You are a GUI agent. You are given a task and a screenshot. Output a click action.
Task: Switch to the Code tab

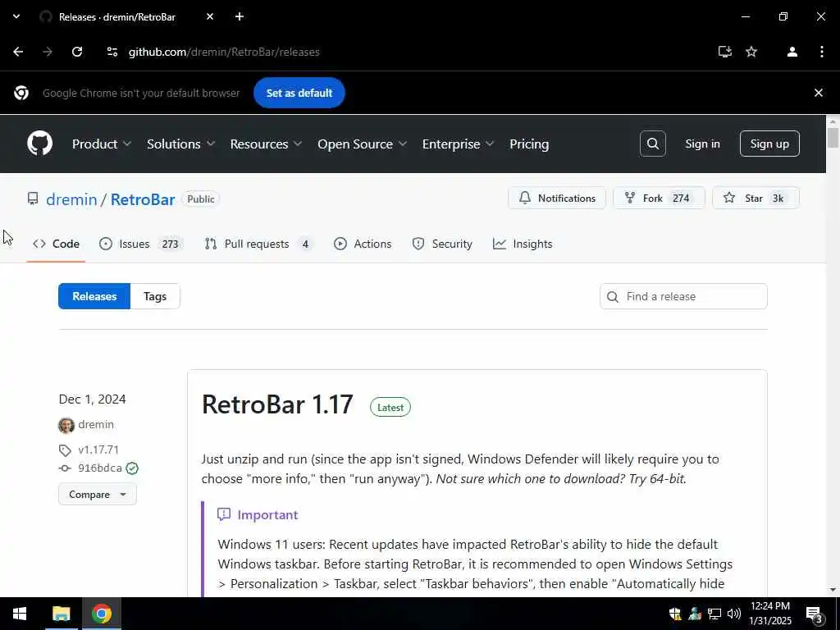57,244
